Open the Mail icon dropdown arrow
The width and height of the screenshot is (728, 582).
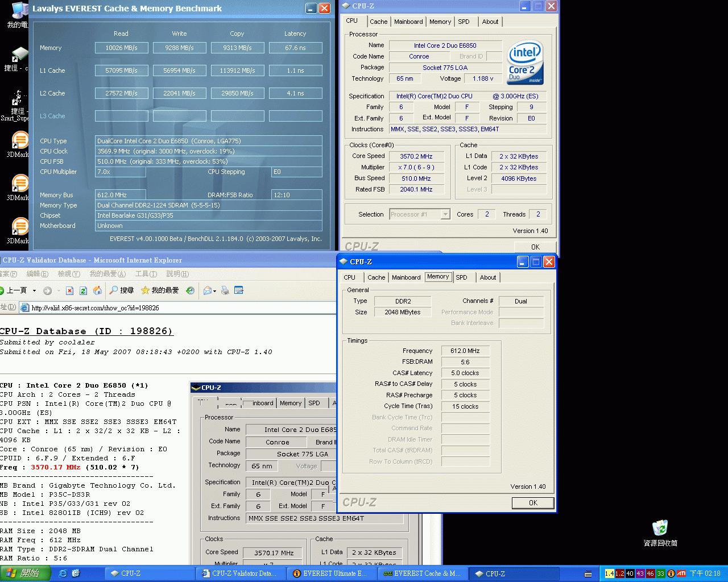(x=215, y=290)
